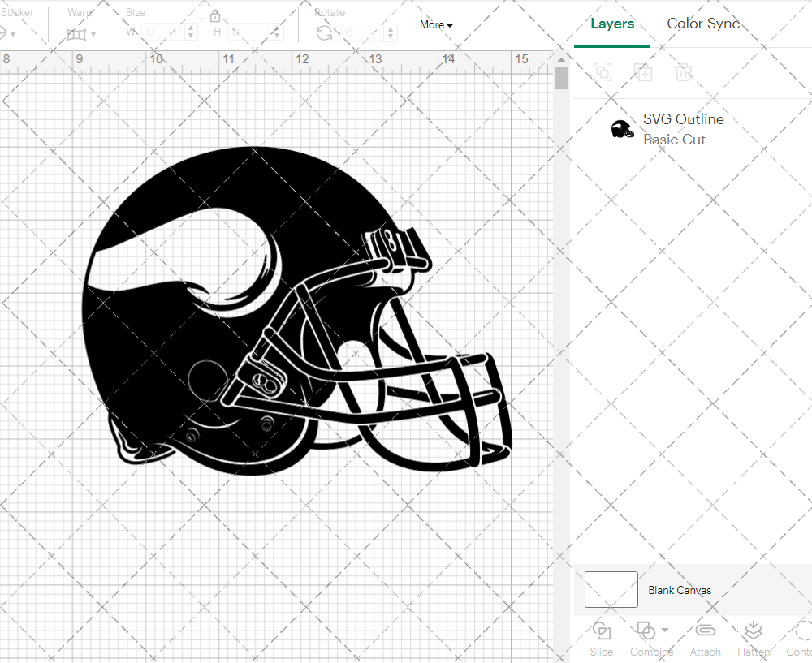Click the Delete layer trash icon
Screen dimensions: 812x663
pos(684,72)
